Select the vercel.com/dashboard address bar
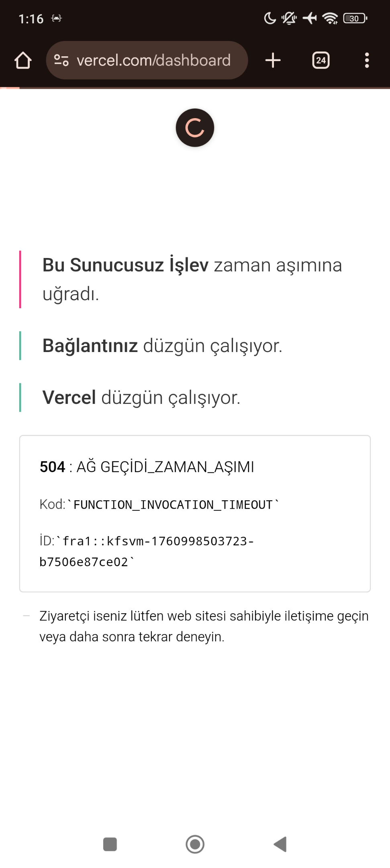This screenshot has height=868, width=390. (x=147, y=60)
